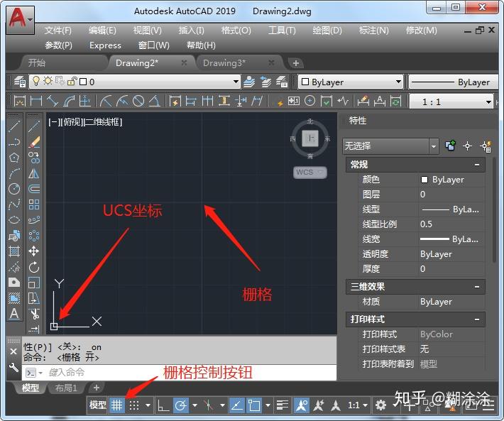
Task: Select the Trim scissors tool
Action: tap(34, 314)
